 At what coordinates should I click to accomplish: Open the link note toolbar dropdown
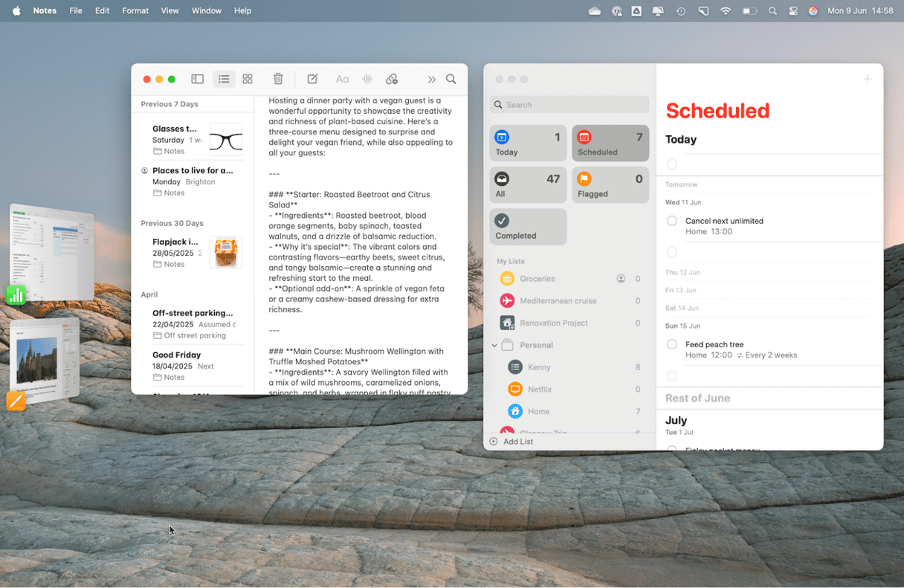point(392,79)
